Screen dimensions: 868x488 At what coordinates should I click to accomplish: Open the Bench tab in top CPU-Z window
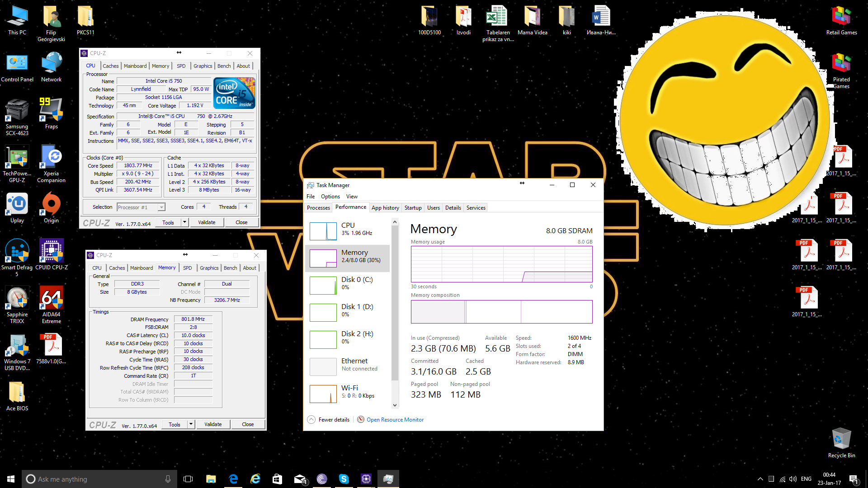(224, 66)
